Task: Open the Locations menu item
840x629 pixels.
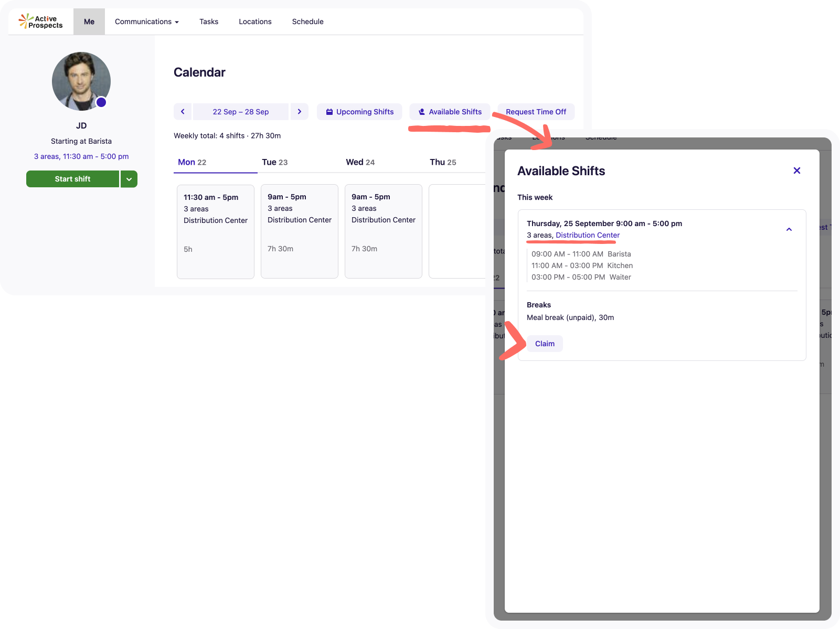Action: (255, 22)
